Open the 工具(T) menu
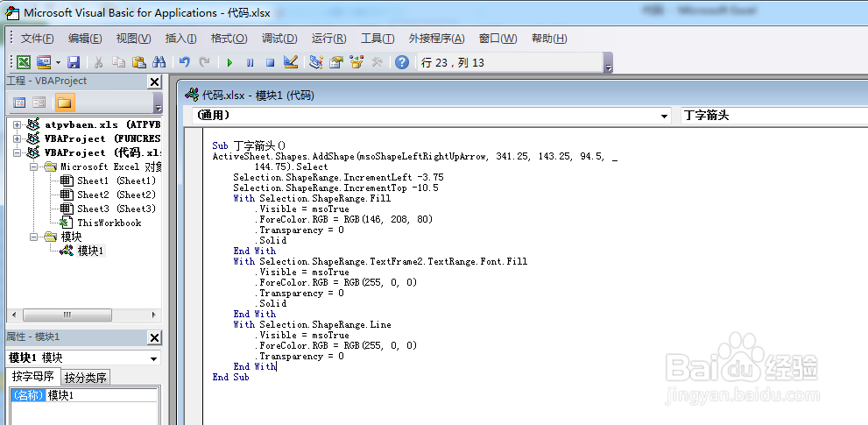 pos(378,39)
